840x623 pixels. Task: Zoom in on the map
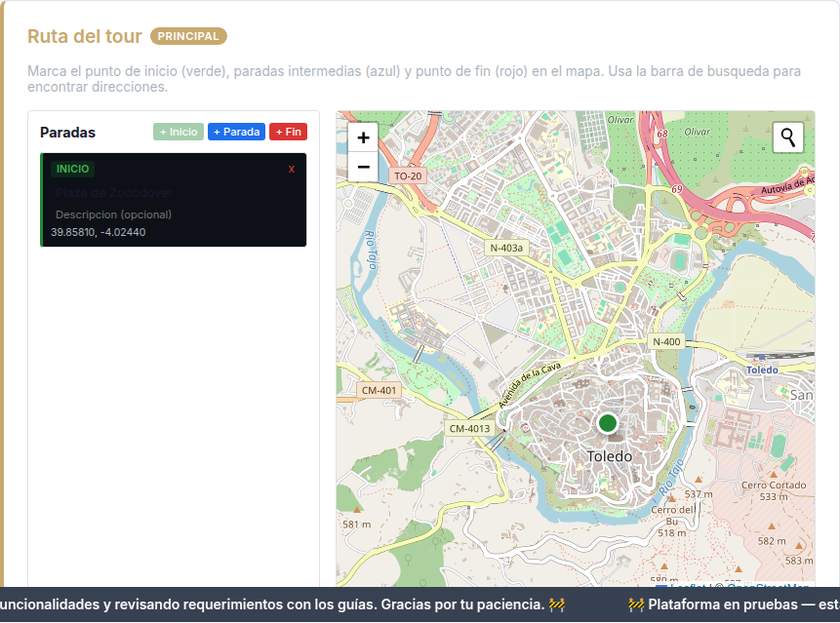tap(363, 137)
